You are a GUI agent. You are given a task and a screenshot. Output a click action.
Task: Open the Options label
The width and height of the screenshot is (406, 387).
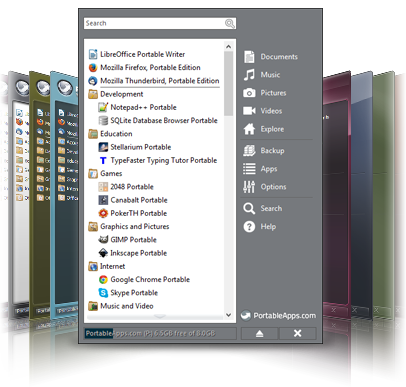[x=273, y=187]
